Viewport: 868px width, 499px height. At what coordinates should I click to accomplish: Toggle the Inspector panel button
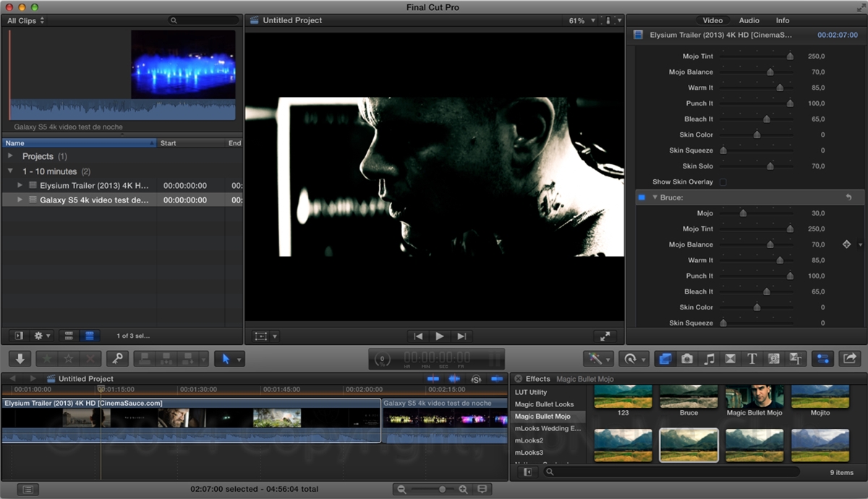pos(822,358)
